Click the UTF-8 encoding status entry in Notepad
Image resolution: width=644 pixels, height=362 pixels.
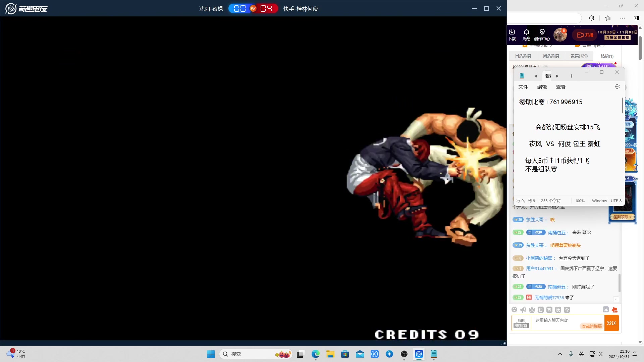pyautogui.click(x=616, y=201)
